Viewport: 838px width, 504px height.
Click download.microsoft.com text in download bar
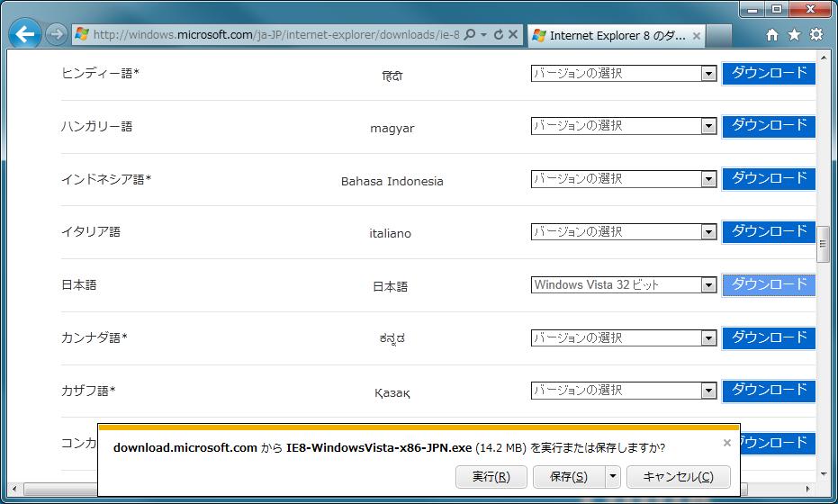tap(185, 448)
